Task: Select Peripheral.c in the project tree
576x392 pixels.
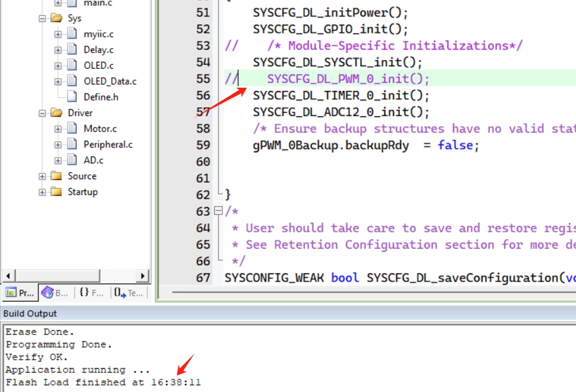Action: pos(108,145)
